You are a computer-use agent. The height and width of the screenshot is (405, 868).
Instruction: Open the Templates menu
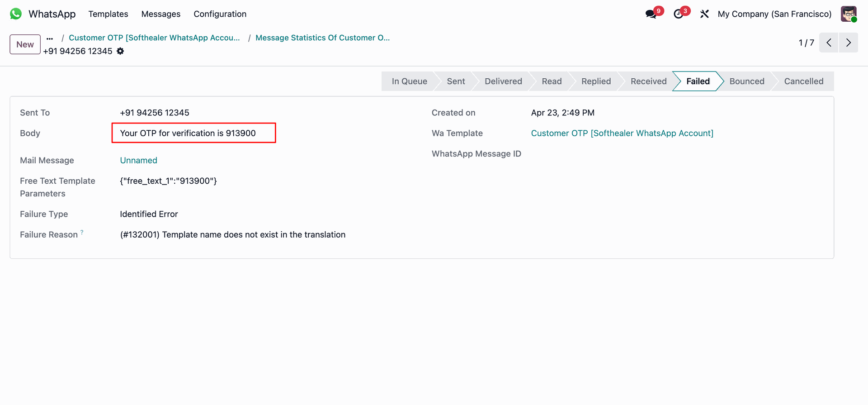[x=108, y=14]
